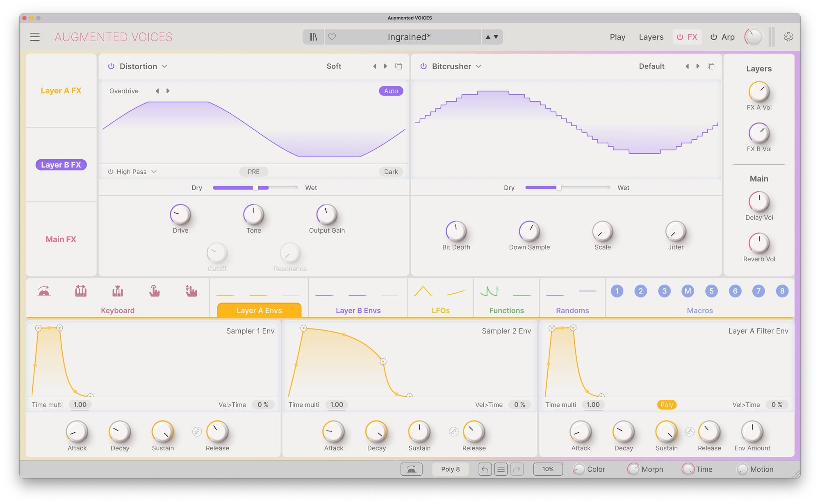Image resolution: width=820 pixels, height=504 pixels.
Task: Open the High Pass filter type dropdown
Action: pyautogui.click(x=137, y=172)
